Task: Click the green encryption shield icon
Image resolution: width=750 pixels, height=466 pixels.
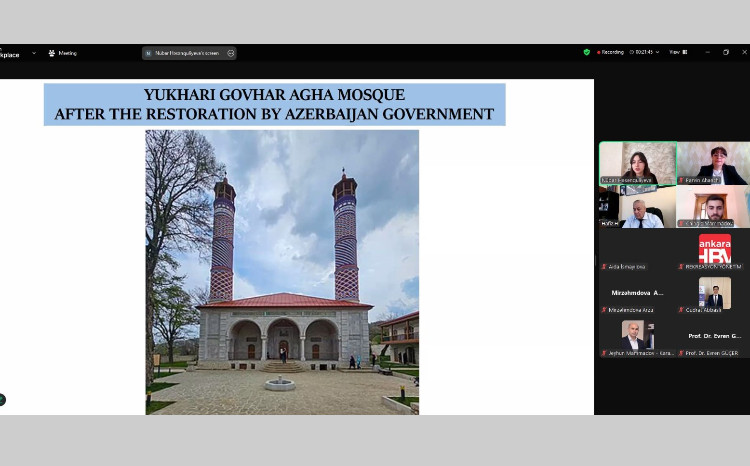Action: tap(587, 52)
